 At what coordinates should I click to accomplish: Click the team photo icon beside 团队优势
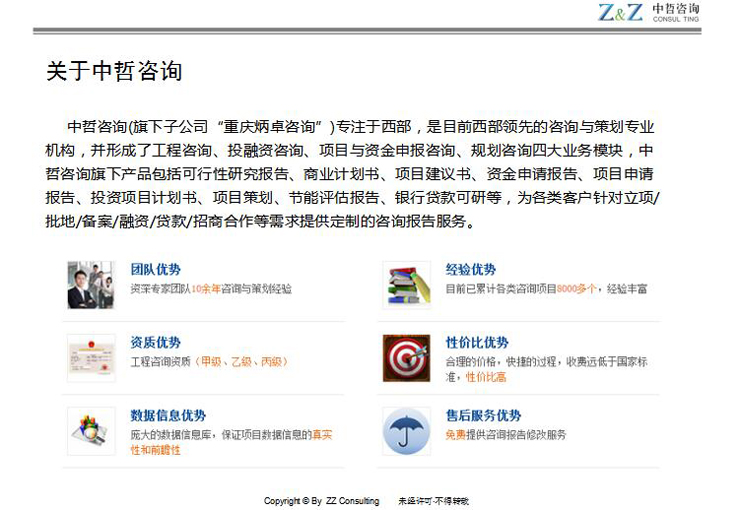[91, 285]
